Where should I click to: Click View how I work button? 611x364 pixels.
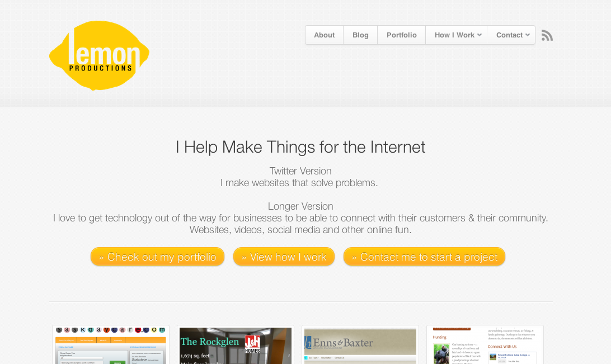point(284,257)
